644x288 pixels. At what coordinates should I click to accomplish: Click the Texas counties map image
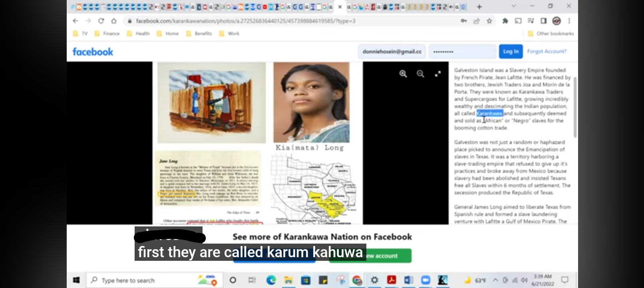click(x=314, y=189)
